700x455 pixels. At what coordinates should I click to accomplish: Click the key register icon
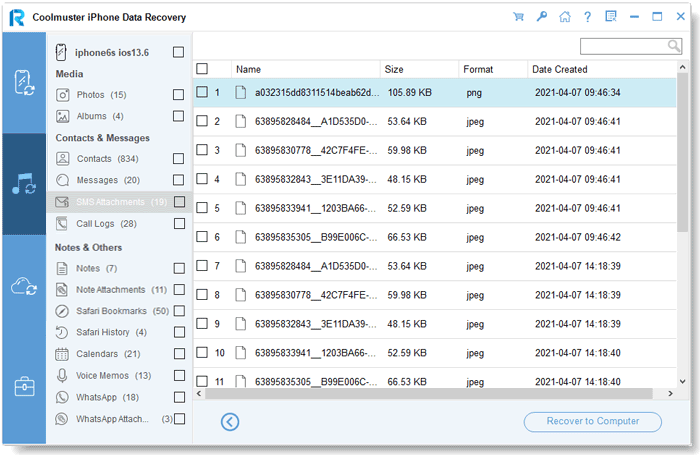coord(542,17)
